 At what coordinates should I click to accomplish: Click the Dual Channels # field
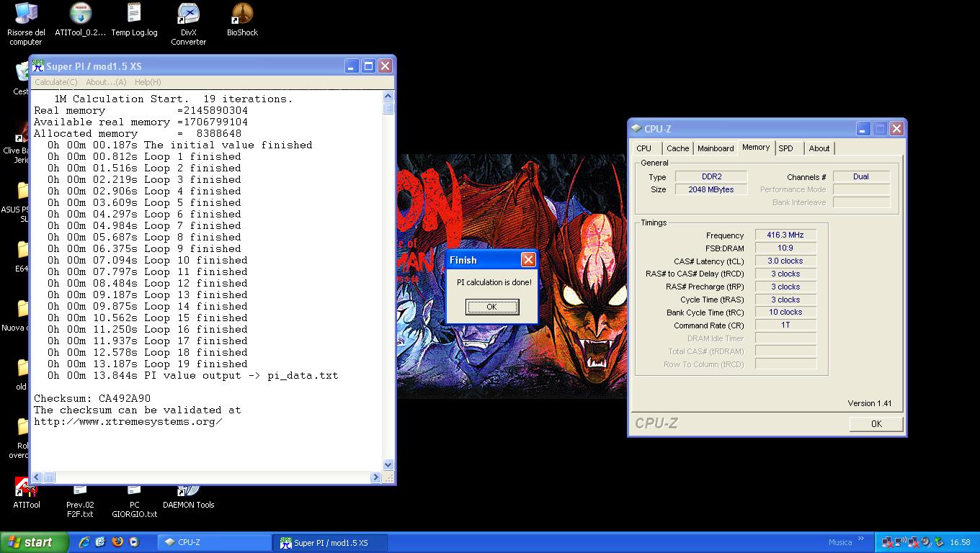pyautogui.click(x=861, y=176)
